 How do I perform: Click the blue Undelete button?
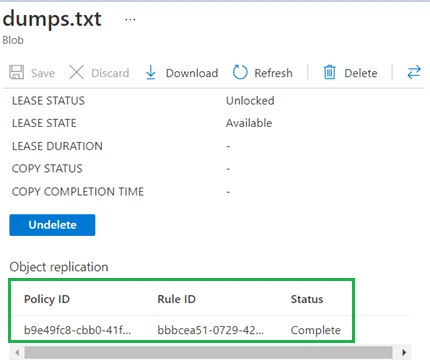coord(52,225)
